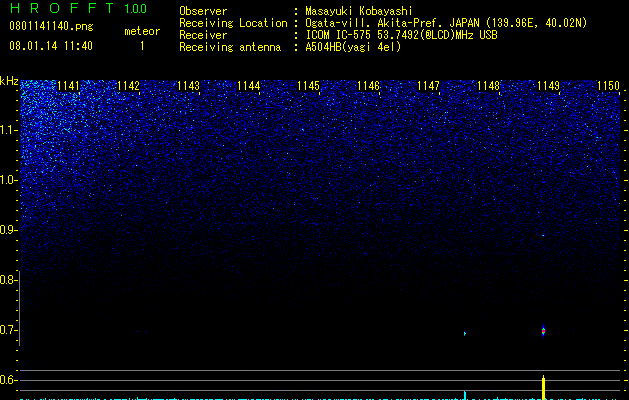This screenshot has width=629, height=400.
Task: Click the tall yellow level bar at bottom
Action: pos(544,388)
